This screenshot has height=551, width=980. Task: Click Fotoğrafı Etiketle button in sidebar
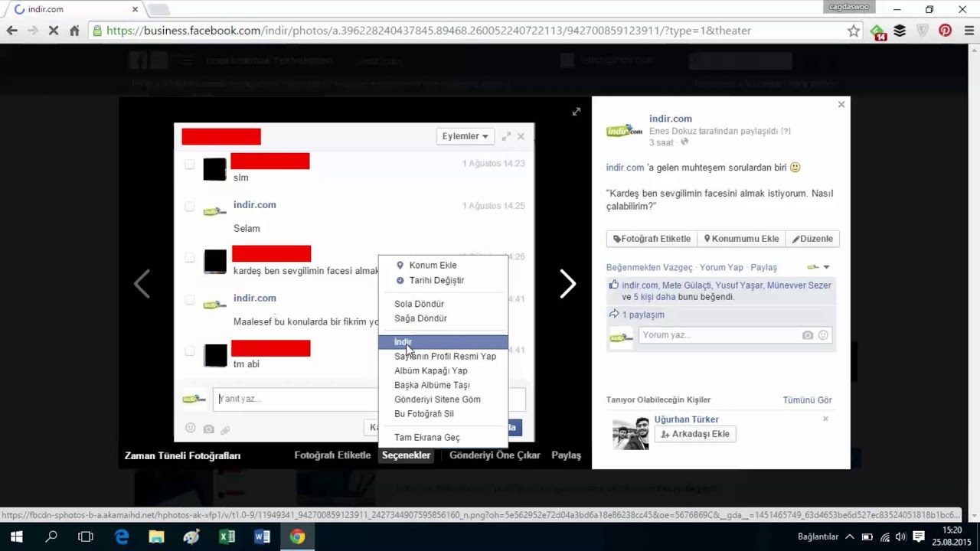[652, 239]
